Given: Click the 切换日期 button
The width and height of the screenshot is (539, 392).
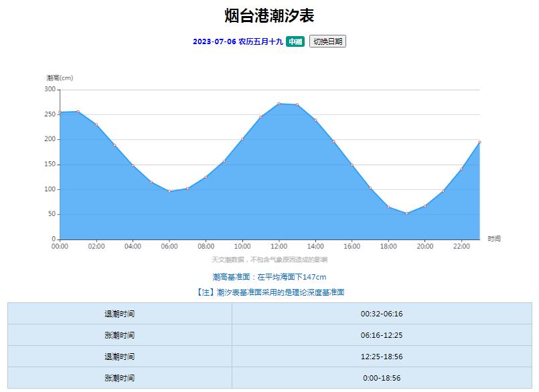Looking at the screenshot, I should [x=327, y=41].
